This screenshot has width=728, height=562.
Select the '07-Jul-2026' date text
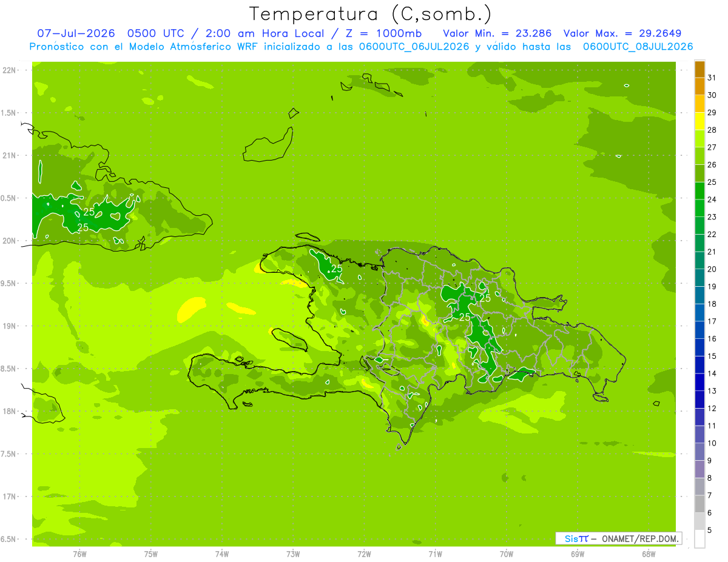76,33
